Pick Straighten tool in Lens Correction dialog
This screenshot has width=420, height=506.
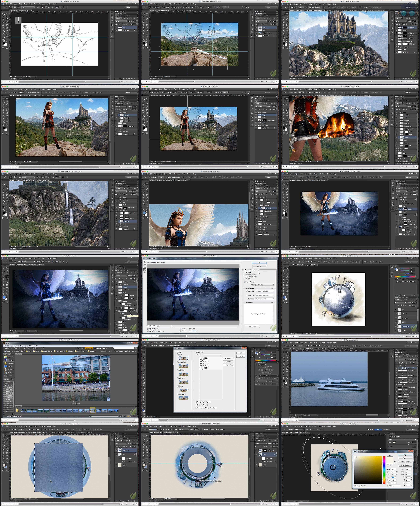pyautogui.click(x=145, y=265)
